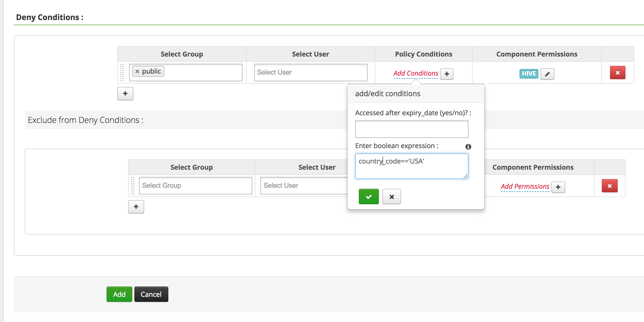644x322 pixels.
Task: Focus the expiry_date yes/no input field
Action: [x=411, y=129]
